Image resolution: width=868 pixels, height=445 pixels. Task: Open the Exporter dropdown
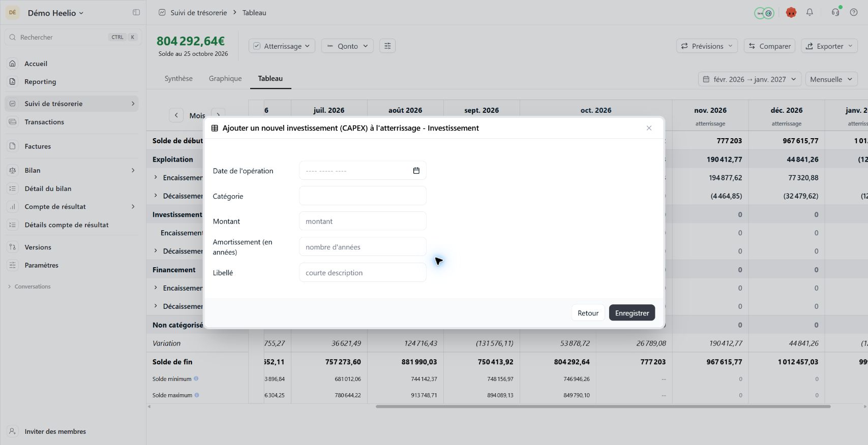tap(829, 46)
